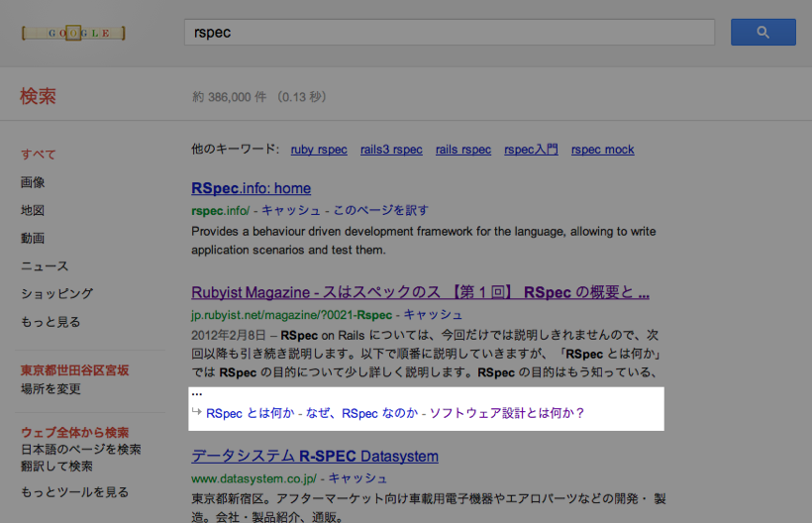Screen dimensions: 812x523
Task: Go to ショッピング results
Action: (56, 293)
